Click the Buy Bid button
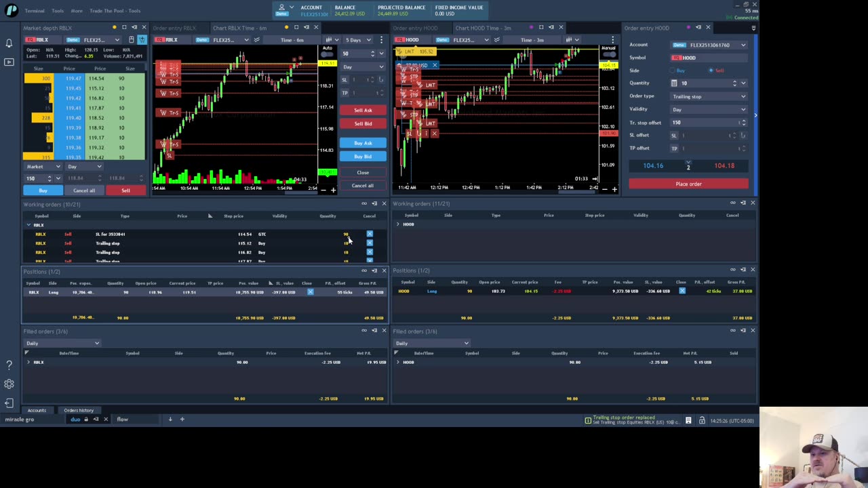The image size is (868, 488). point(363,157)
